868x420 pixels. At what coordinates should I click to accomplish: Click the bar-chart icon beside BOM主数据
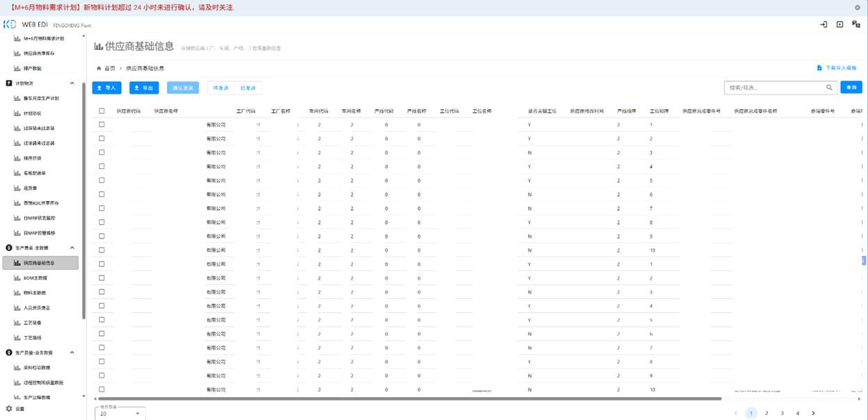click(17, 278)
